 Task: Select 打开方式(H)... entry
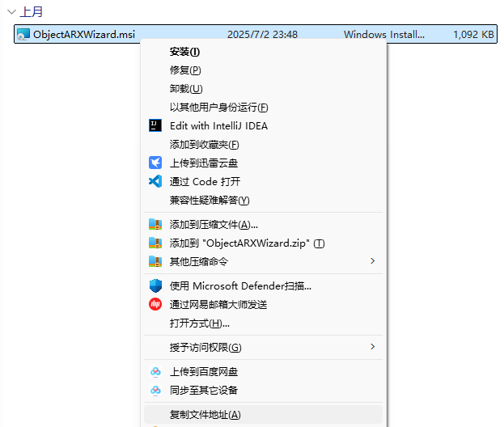click(x=200, y=323)
